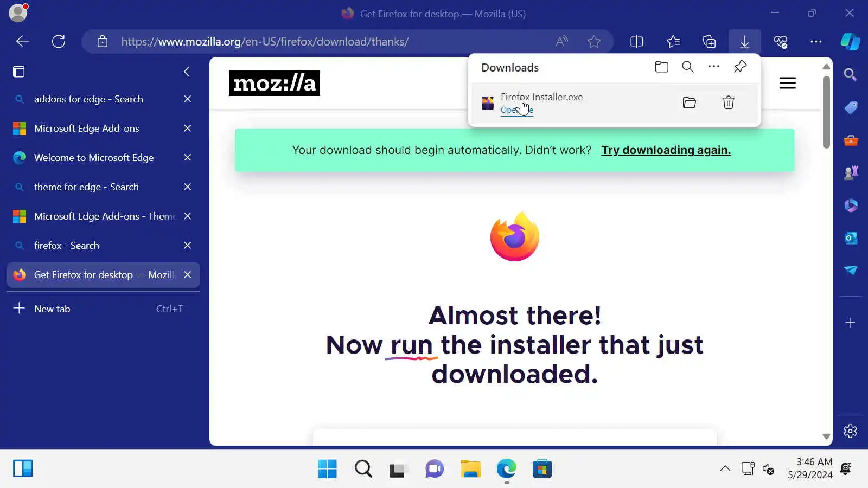Click the Read aloud icon in address bar

(x=562, y=42)
